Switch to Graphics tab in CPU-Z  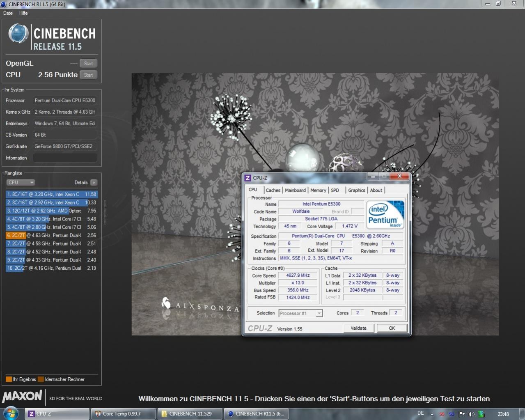point(356,190)
